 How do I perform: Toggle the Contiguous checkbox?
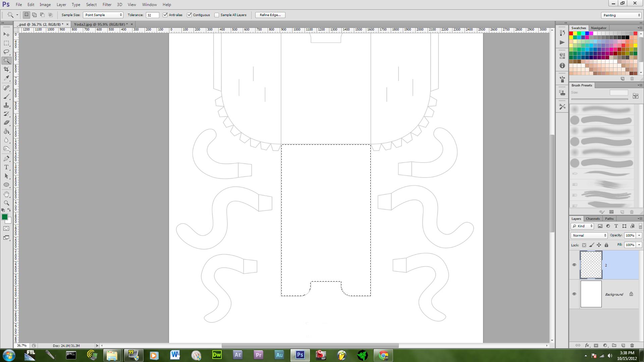pyautogui.click(x=189, y=15)
